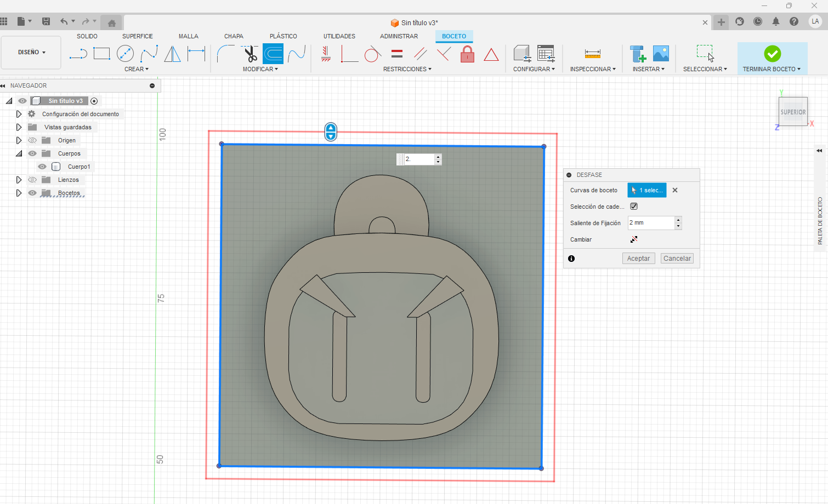This screenshot has height=504, width=828.
Task: Apply Equal constraint
Action: [397, 54]
